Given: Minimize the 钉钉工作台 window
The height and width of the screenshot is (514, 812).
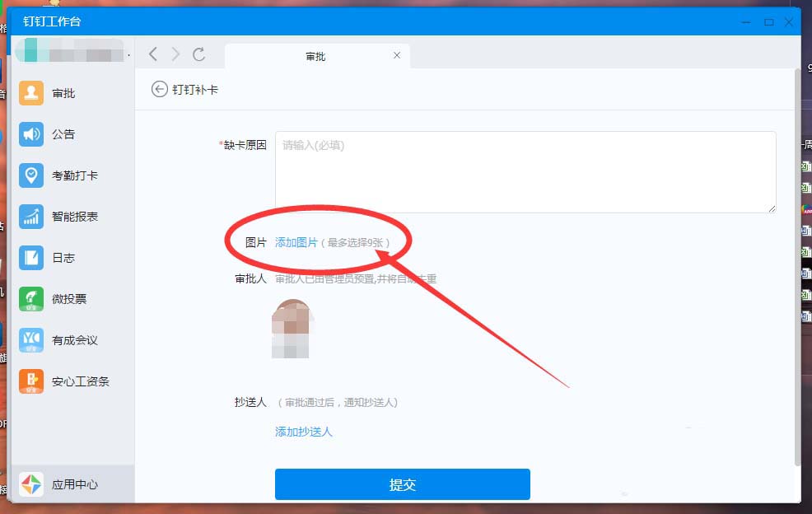Looking at the screenshot, I should pyautogui.click(x=746, y=22).
